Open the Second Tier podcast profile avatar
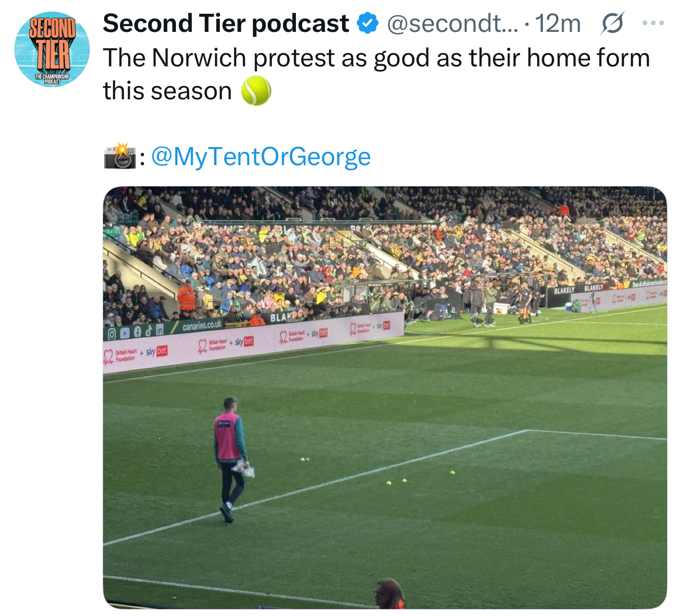Image resolution: width=682 pixels, height=616 pixels. click(x=52, y=49)
